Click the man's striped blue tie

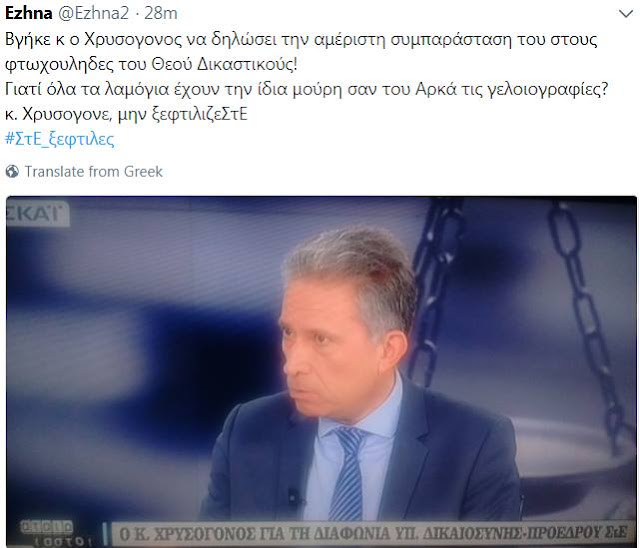coord(349,473)
